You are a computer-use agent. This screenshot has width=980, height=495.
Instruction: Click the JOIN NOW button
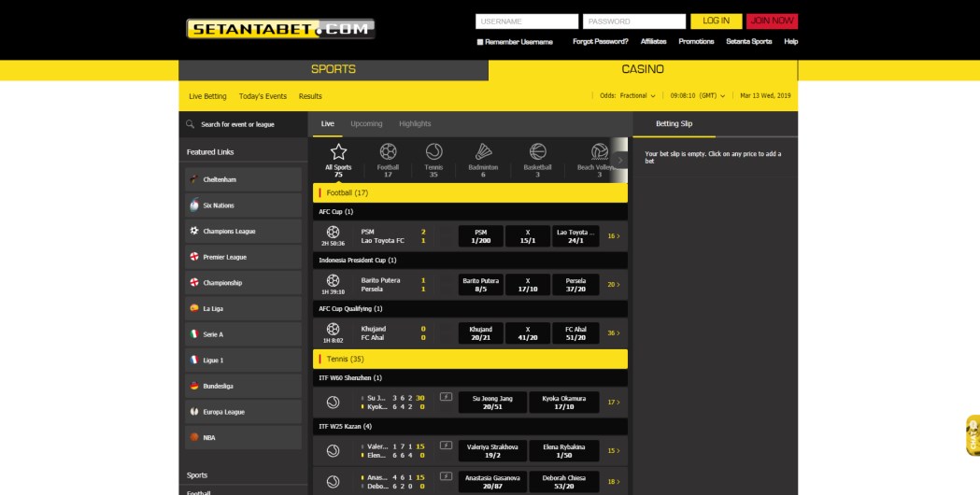click(x=772, y=21)
